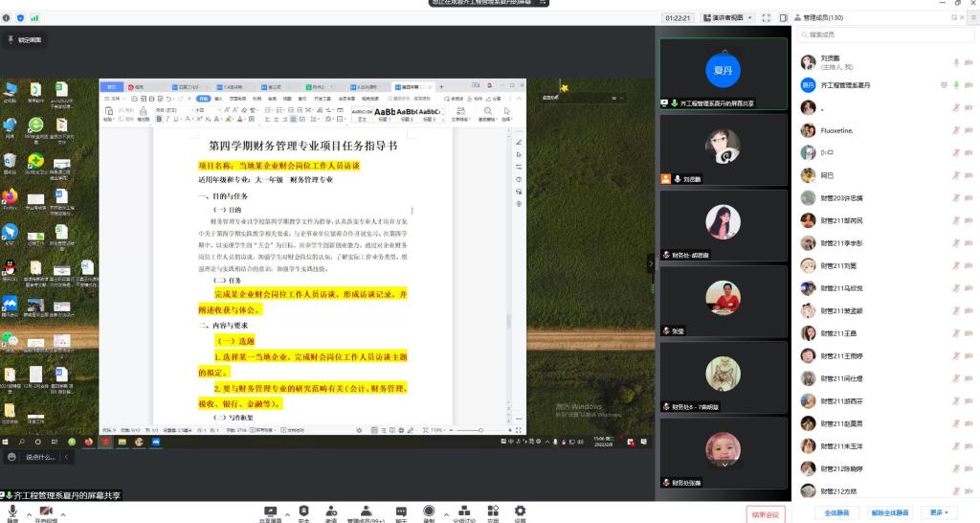Image resolution: width=980 pixels, height=523 pixels.
Task: Open manage members icon in bottom toolbar
Action: coord(367,512)
